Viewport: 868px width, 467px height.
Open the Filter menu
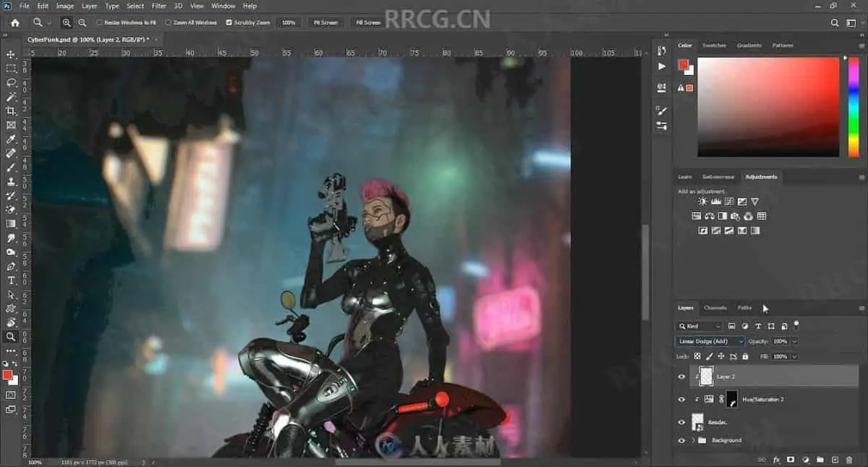tap(159, 6)
